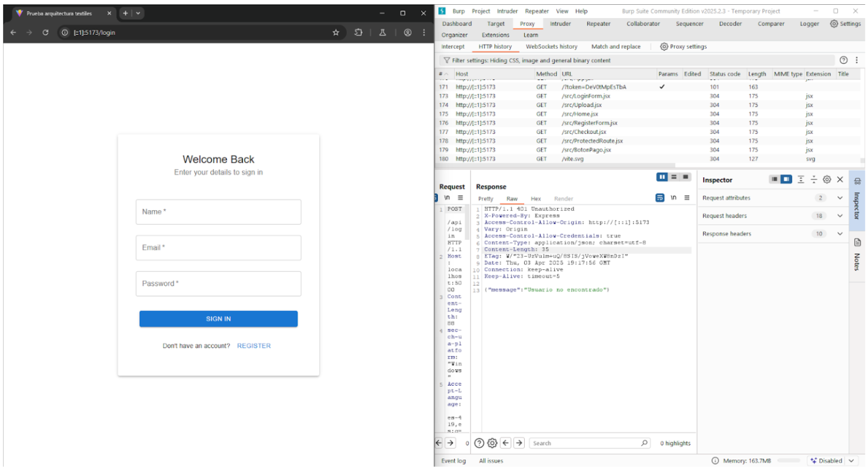Screen dimensions: 868x470
Task: Switch to the Decoder tab
Action: (729, 23)
